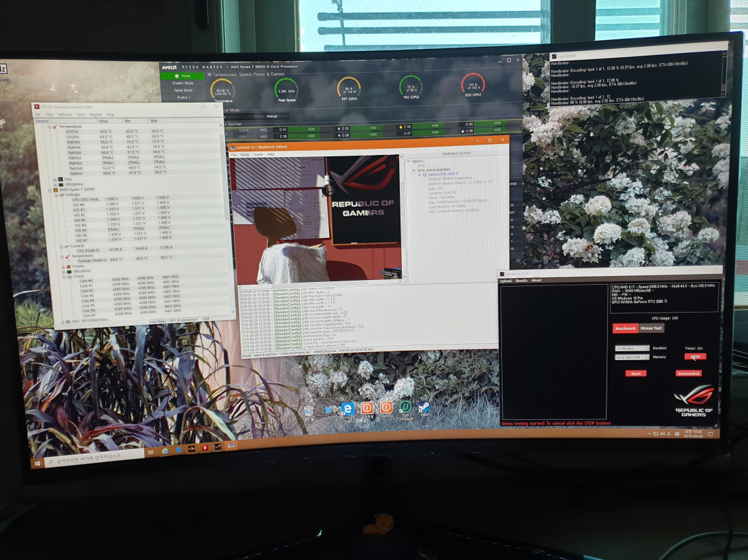Click the Screenshot button in RealBench
Image resolution: width=748 pixels, height=560 pixels.
tap(688, 373)
